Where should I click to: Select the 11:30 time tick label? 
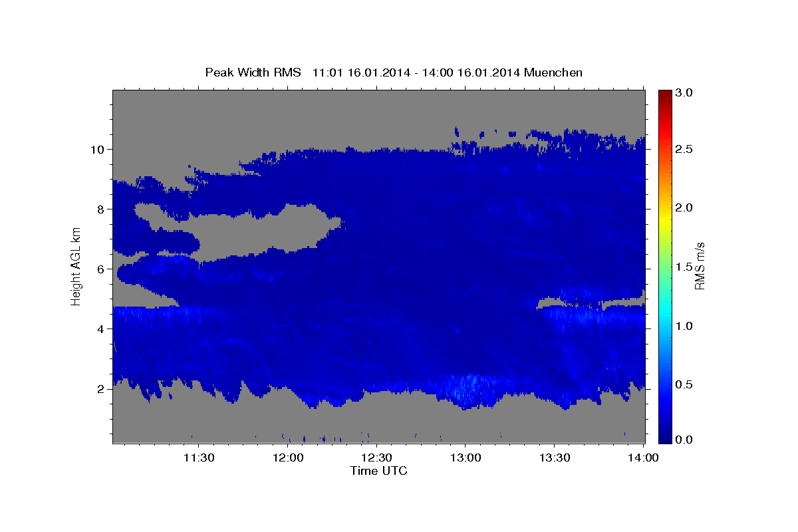click(198, 458)
